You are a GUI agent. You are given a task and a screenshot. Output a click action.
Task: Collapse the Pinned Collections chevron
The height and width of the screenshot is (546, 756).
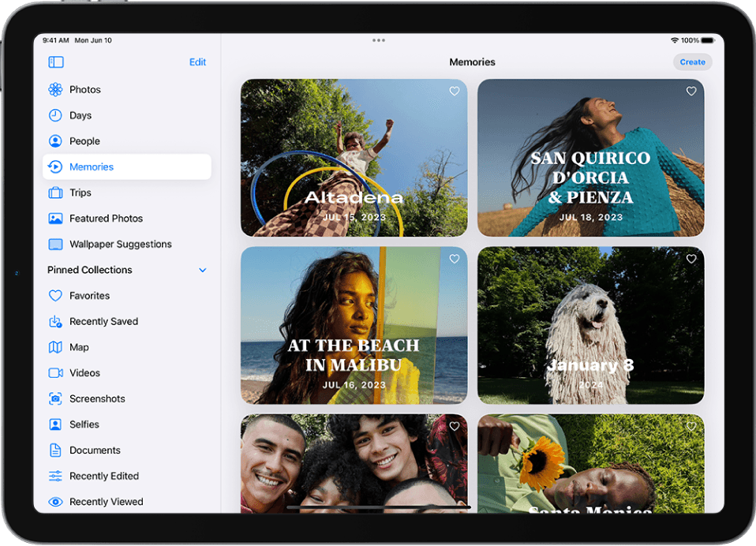click(203, 270)
